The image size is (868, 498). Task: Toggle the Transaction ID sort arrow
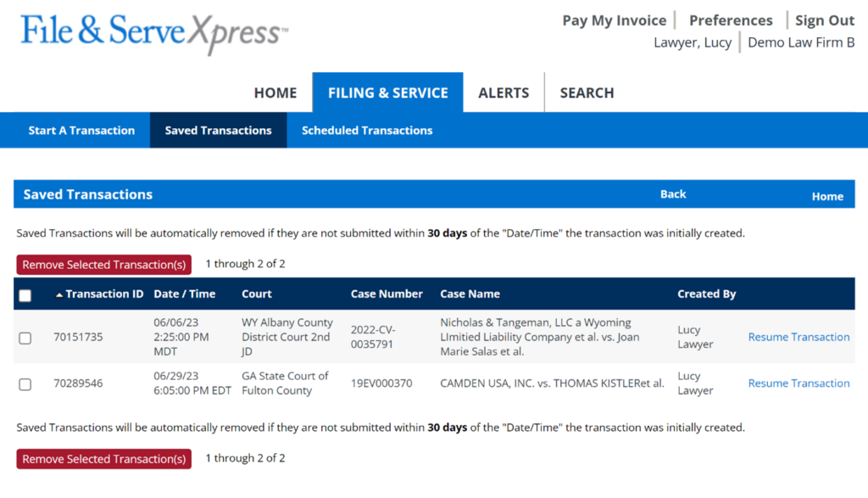[x=58, y=294]
